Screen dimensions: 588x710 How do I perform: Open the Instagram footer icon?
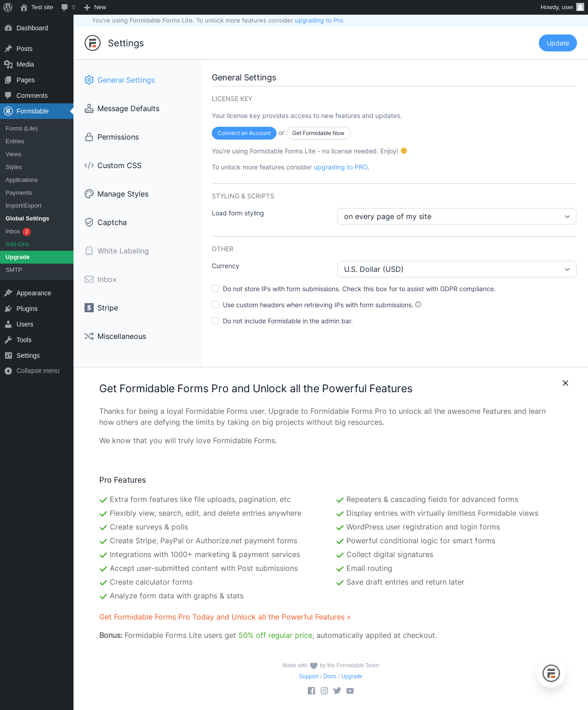[324, 691]
